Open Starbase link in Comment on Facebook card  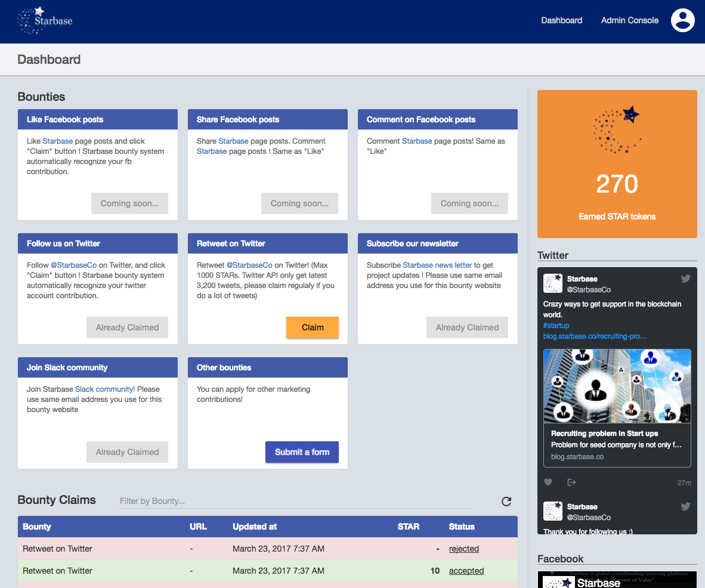[x=417, y=141]
